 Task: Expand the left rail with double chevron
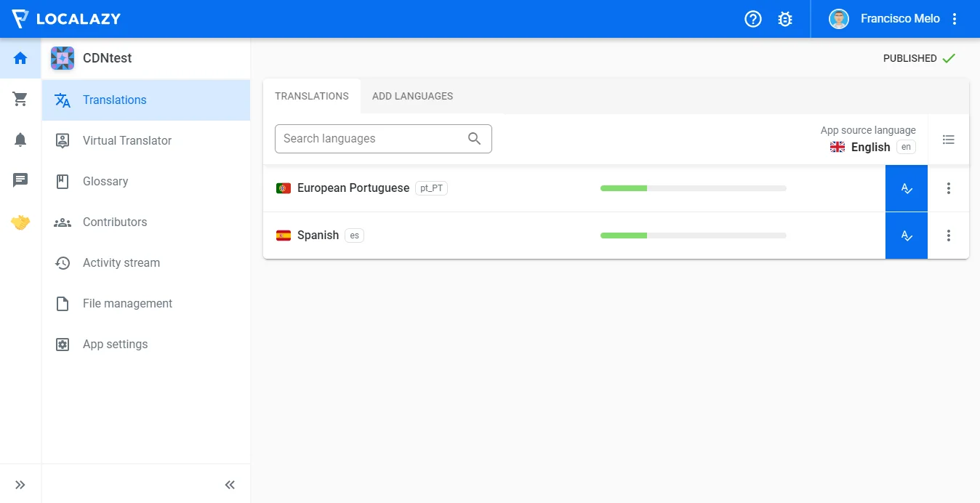point(20,485)
